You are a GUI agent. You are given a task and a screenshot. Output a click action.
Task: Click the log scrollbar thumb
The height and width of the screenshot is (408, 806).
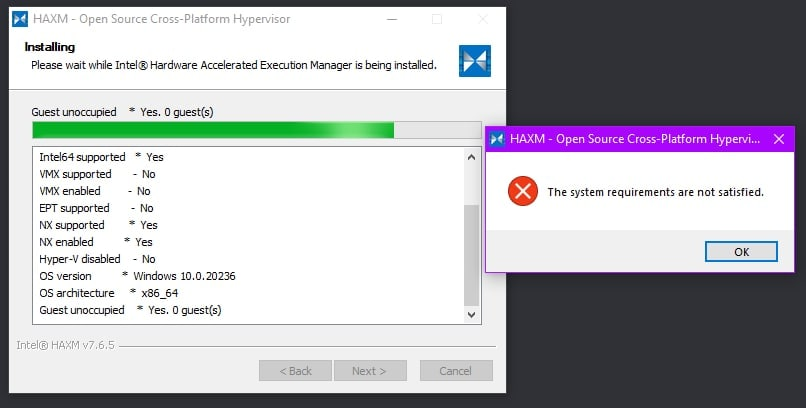pos(471,255)
